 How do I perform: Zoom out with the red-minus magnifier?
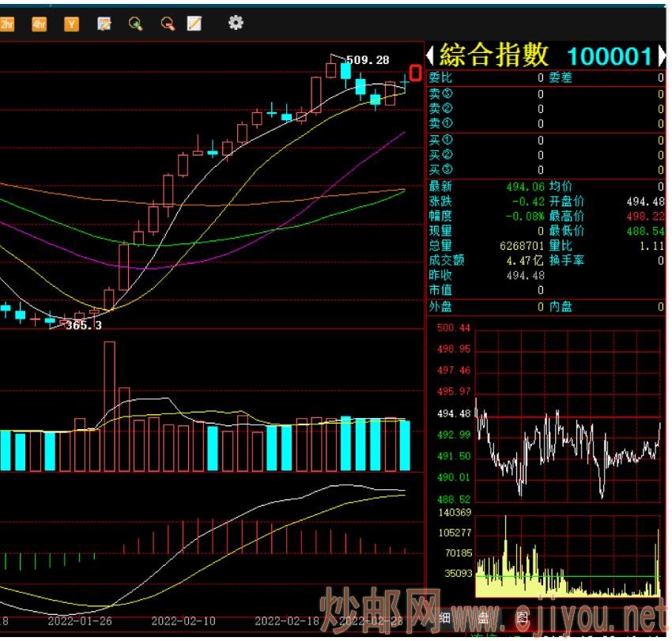(168, 24)
